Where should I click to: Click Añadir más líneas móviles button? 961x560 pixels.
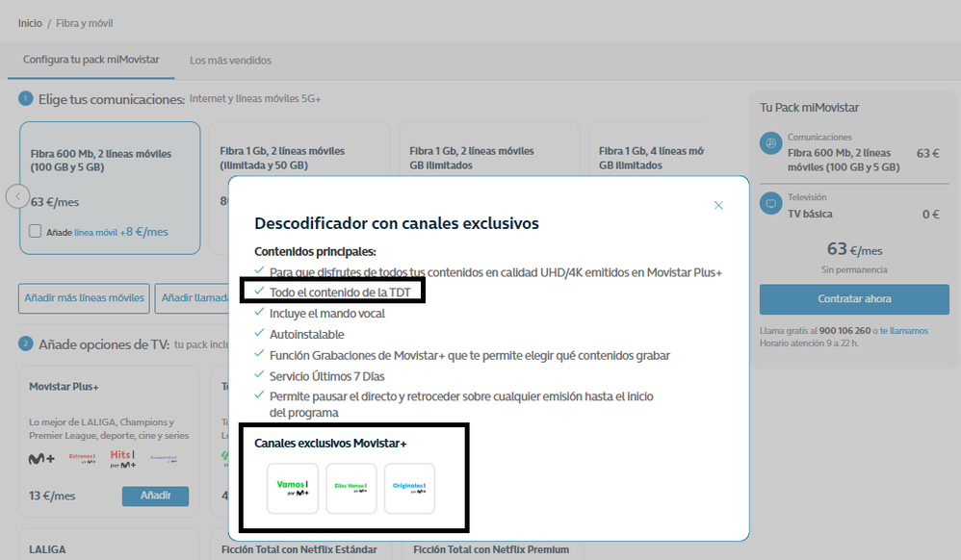pos(83,298)
